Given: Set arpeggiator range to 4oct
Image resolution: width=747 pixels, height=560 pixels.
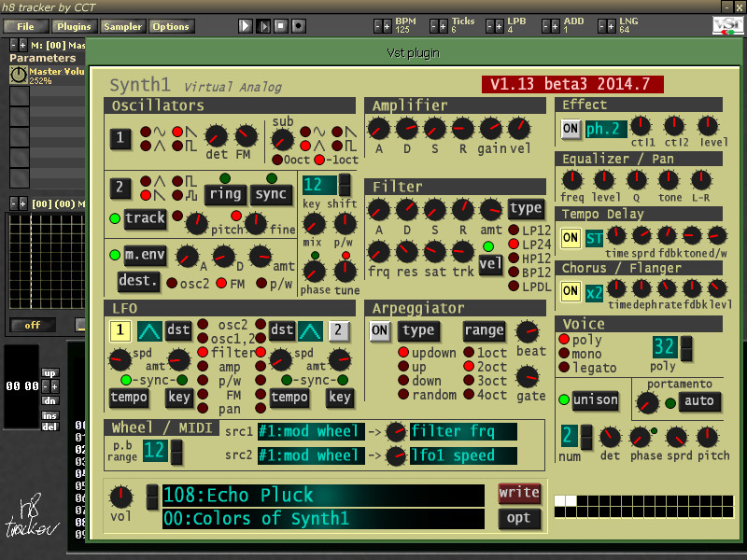Looking at the screenshot, I should (469, 394).
